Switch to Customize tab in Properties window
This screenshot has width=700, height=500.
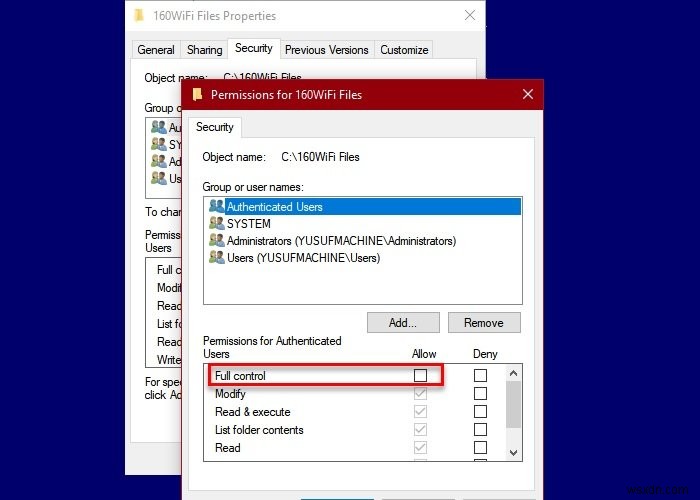(404, 50)
